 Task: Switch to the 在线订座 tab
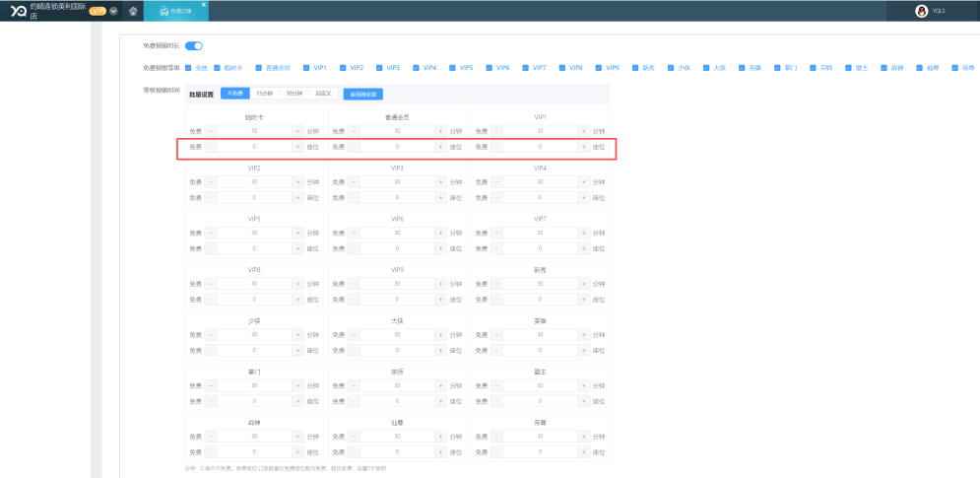coord(176,11)
